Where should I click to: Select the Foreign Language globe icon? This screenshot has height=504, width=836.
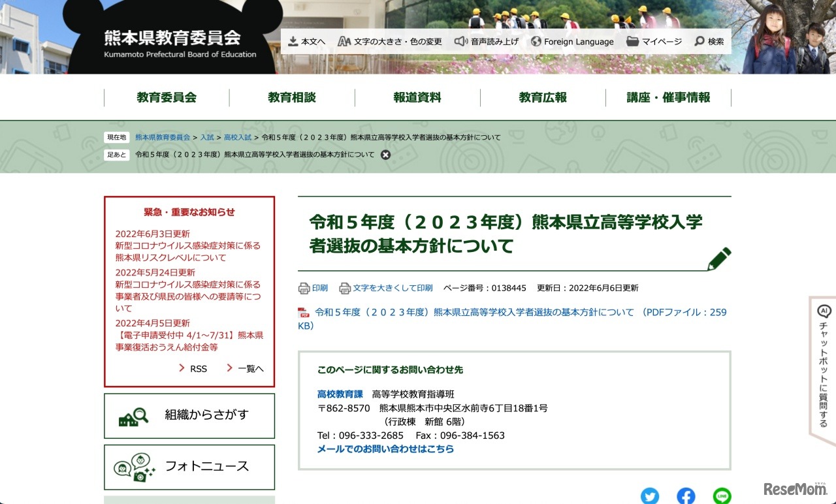click(538, 40)
